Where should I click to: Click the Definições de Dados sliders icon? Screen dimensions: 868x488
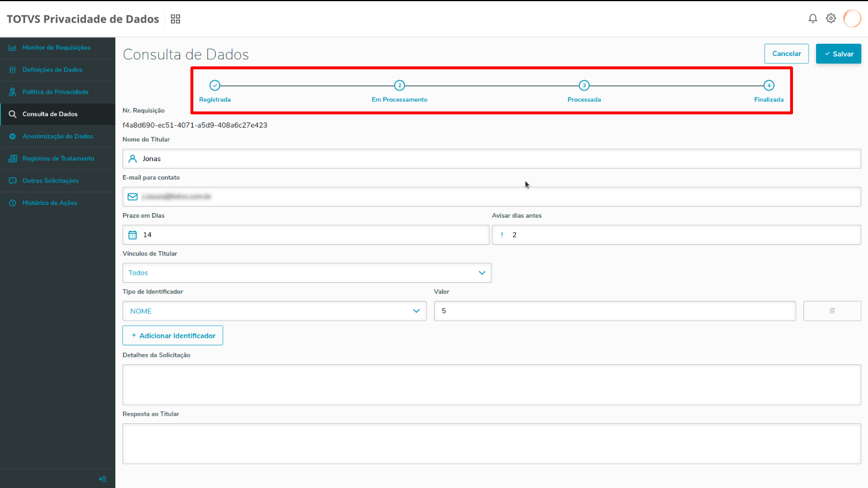click(x=12, y=70)
